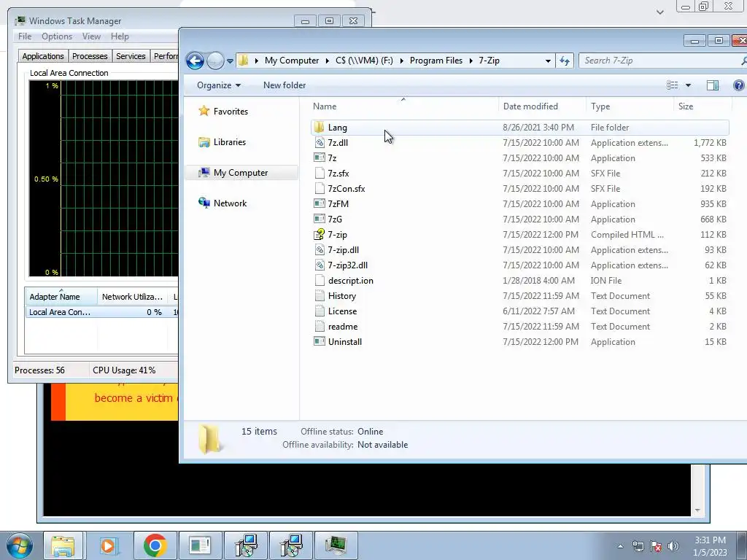This screenshot has width=747, height=560.
Task: Open Task Manager File menu
Action: (x=24, y=36)
